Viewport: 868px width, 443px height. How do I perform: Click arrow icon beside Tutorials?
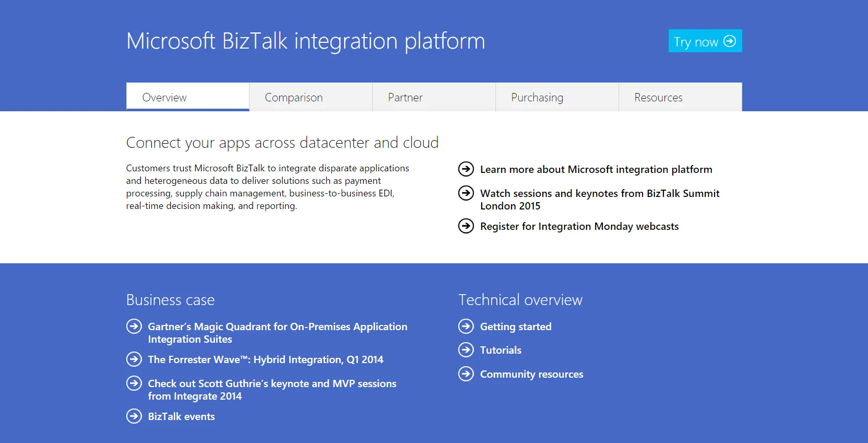tap(466, 350)
